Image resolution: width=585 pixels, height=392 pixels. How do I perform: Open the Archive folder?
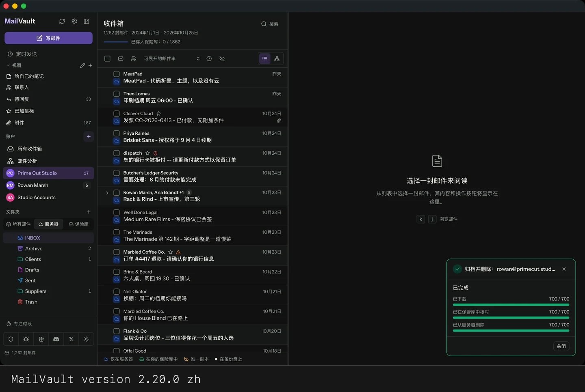[49, 249]
